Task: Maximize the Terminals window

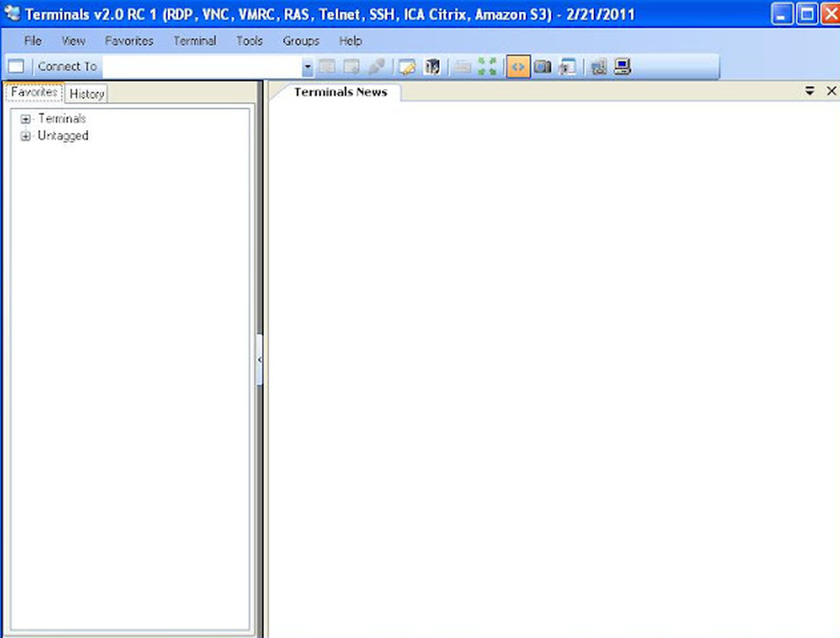Action: (x=806, y=13)
